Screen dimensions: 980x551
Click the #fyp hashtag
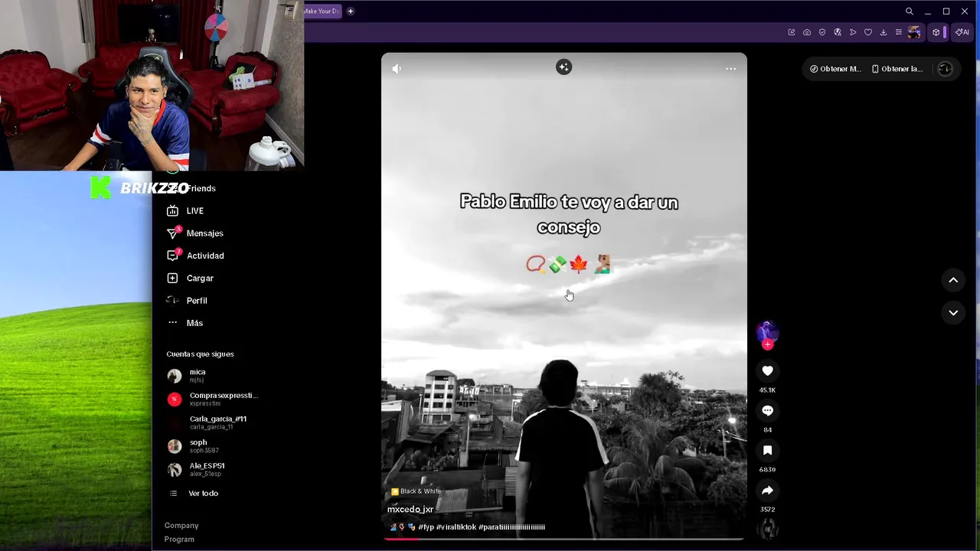(426, 527)
